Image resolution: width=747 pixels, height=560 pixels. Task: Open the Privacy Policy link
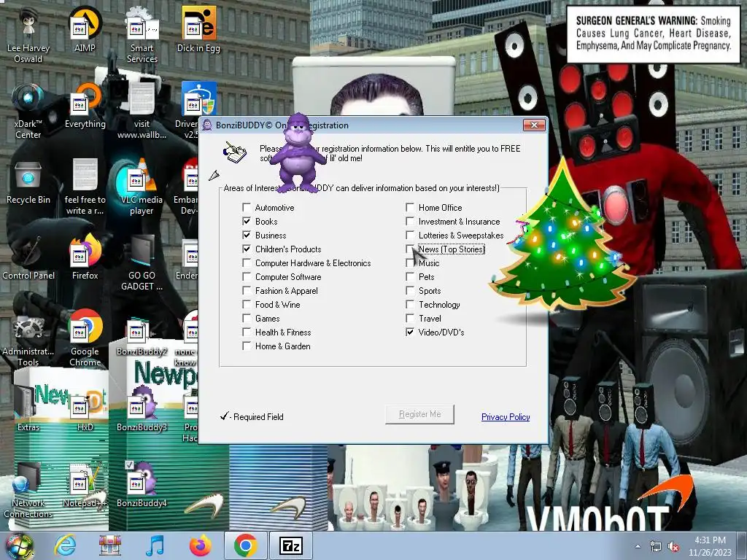coord(506,416)
